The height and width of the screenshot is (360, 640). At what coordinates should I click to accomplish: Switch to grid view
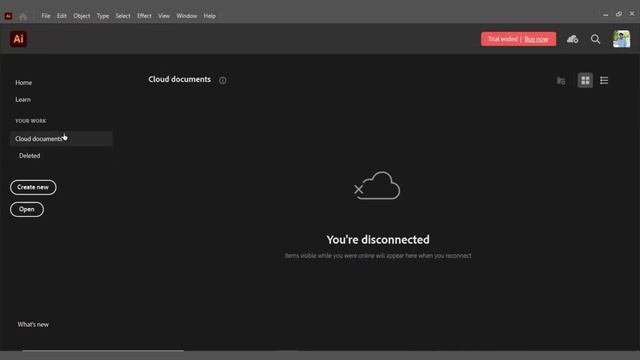585,80
